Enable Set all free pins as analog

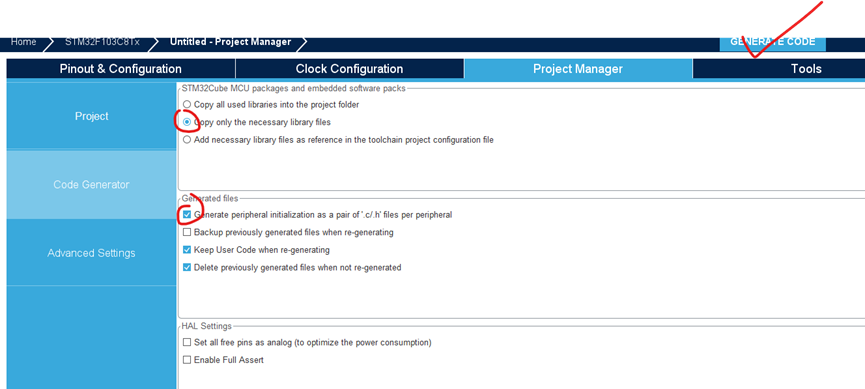tap(187, 343)
